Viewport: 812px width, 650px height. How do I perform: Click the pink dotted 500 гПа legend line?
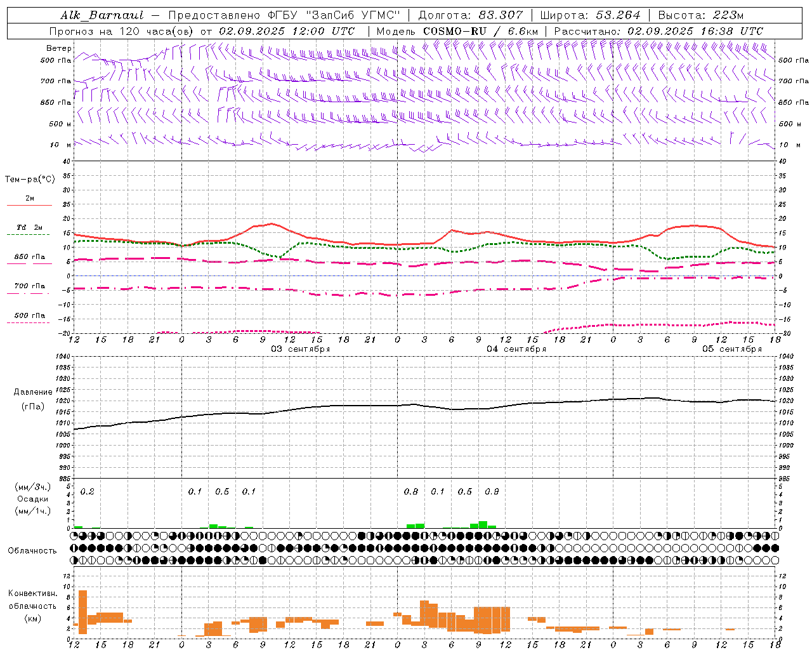coord(29,323)
